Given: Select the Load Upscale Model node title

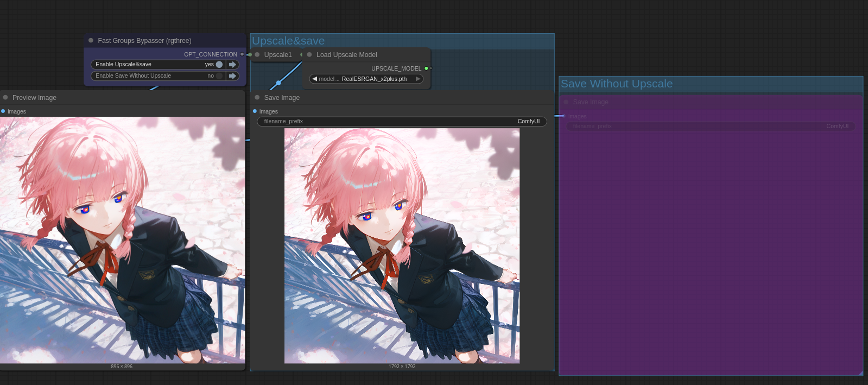Looking at the screenshot, I should coord(347,55).
